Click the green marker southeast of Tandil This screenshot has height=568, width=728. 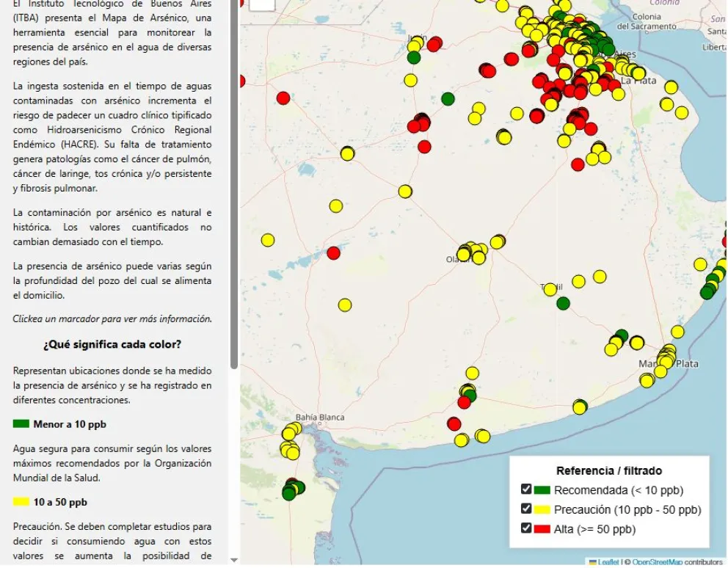click(563, 303)
